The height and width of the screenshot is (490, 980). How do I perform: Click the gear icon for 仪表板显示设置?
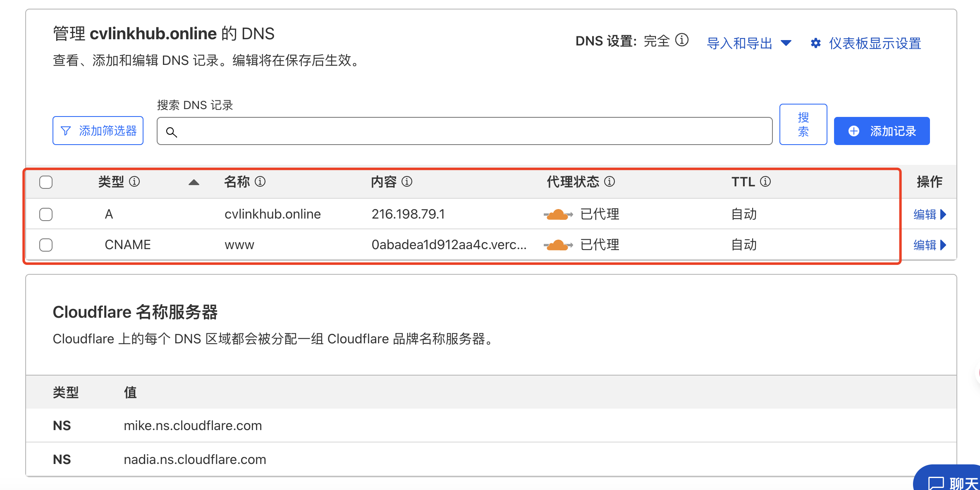point(815,43)
